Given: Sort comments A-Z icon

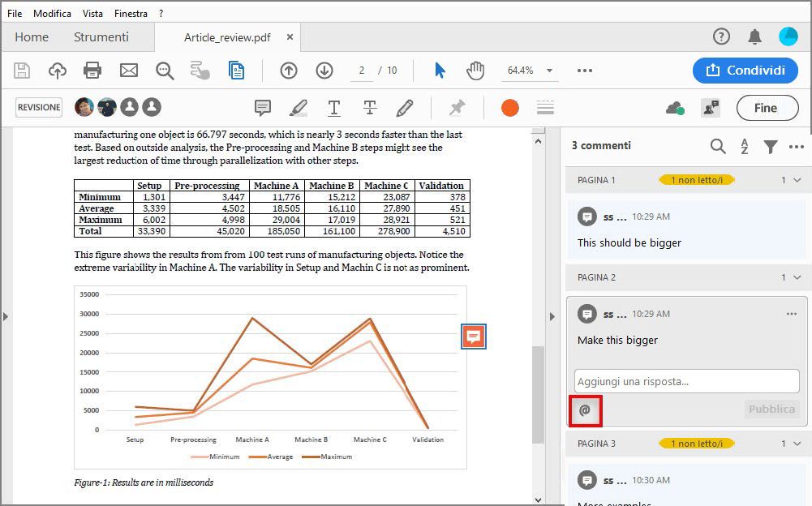Looking at the screenshot, I should (x=745, y=147).
